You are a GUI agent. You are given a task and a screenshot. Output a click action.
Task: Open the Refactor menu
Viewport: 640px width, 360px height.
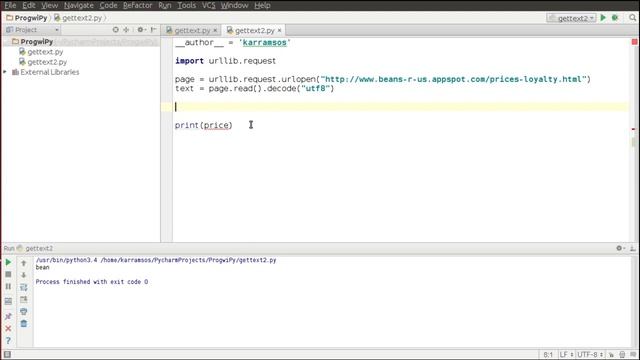click(138, 5)
